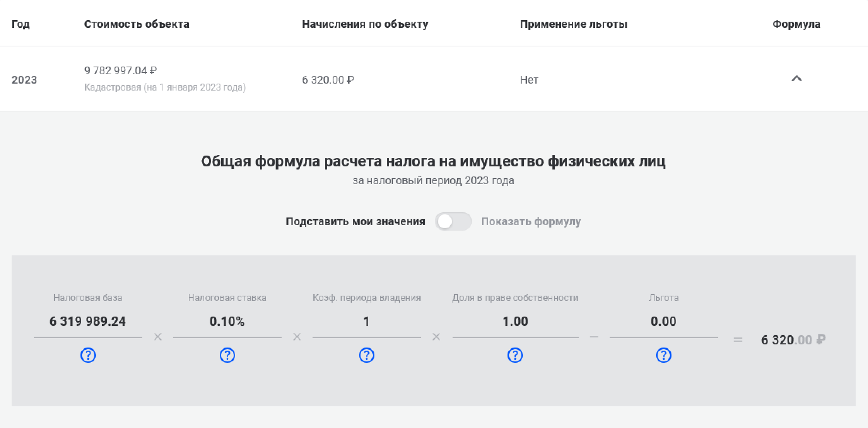
Task: Click the Коэф. периода владения label
Action: pyautogui.click(x=367, y=298)
